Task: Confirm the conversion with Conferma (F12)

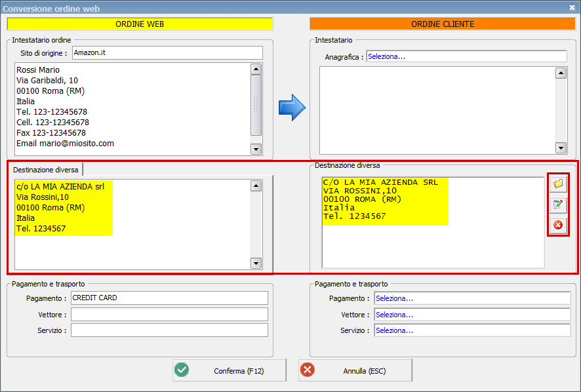Action: [x=230, y=370]
